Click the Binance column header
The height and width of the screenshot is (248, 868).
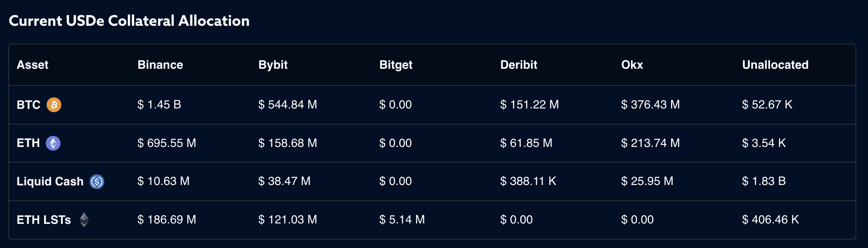click(160, 65)
